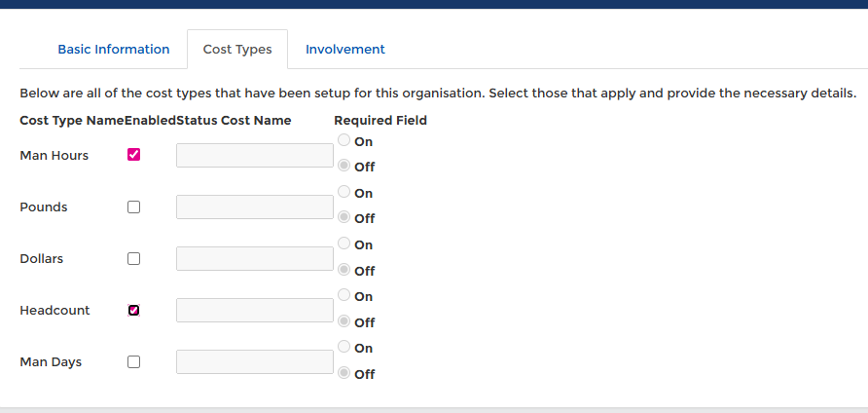Focus the Dollars status cost name field
Image resolution: width=868 pixels, height=413 pixels.
tap(255, 258)
